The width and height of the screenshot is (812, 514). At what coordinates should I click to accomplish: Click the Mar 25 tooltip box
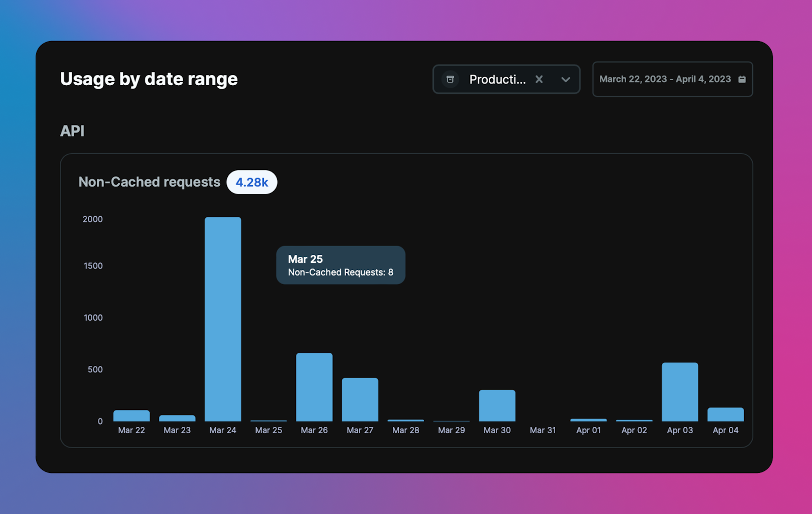(x=341, y=265)
